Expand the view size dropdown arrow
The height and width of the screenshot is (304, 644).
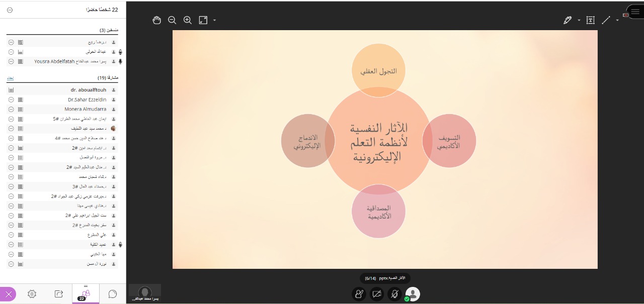[x=215, y=21]
